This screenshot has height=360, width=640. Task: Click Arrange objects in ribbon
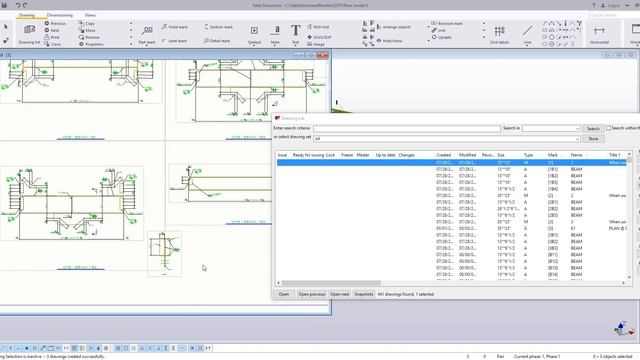tap(393, 27)
